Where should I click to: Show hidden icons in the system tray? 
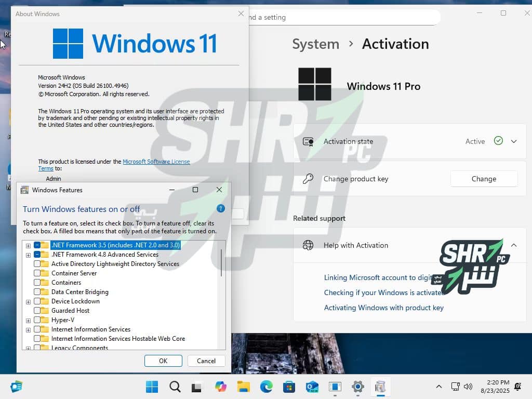coord(438,387)
